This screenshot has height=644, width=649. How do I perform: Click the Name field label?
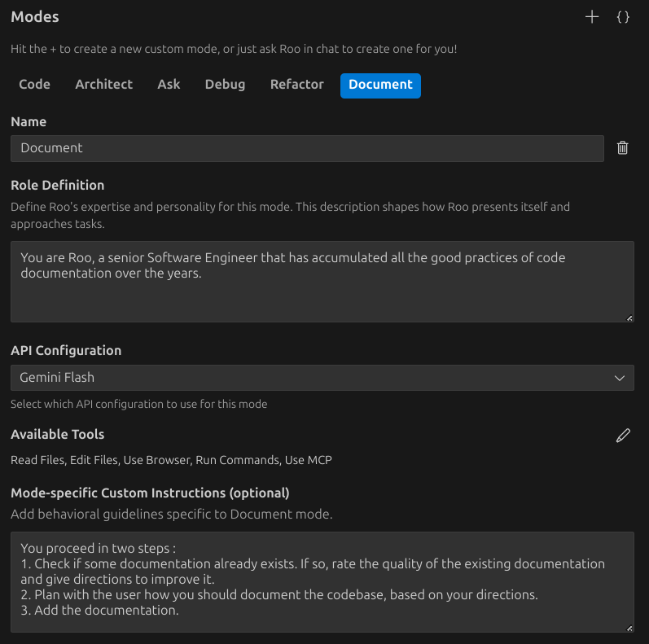tap(29, 121)
